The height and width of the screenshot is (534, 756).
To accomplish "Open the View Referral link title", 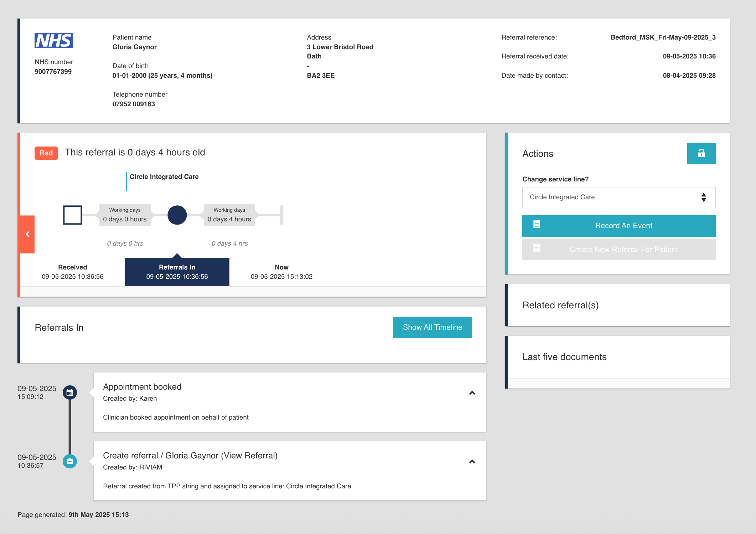I will [x=249, y=456].
